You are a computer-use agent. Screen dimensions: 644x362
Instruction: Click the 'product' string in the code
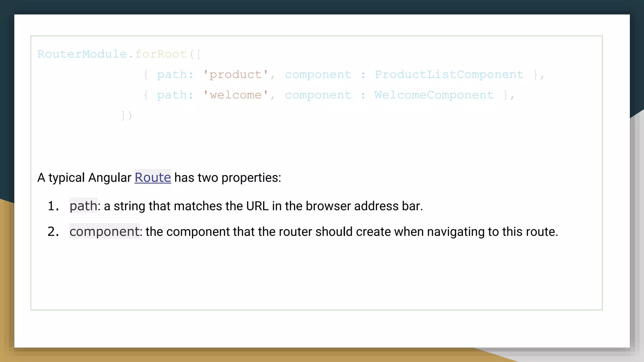(236, 74)
